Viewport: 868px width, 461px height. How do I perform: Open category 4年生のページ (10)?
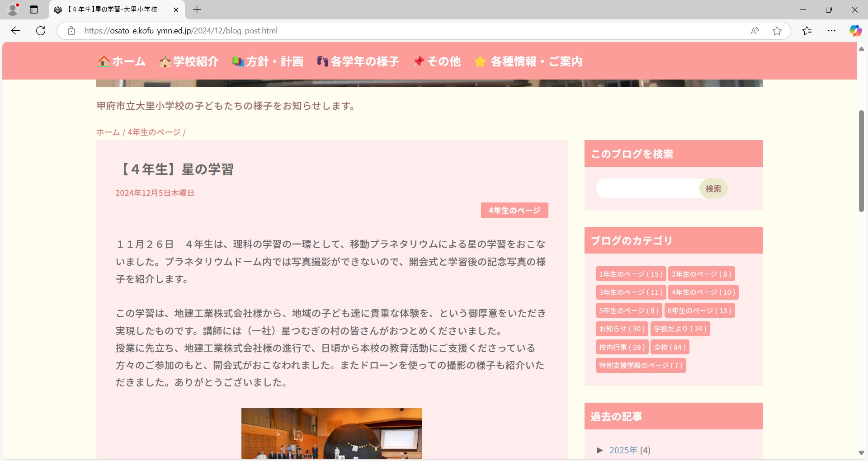tap(703, 292)
